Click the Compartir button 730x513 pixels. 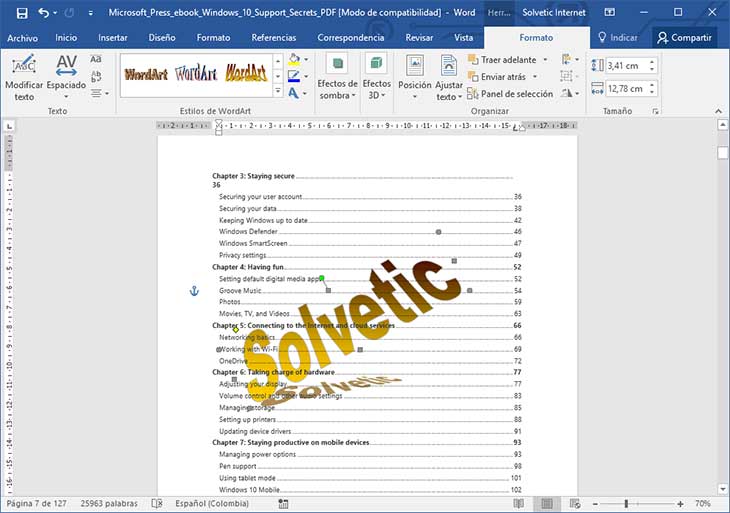coord(684,38)
